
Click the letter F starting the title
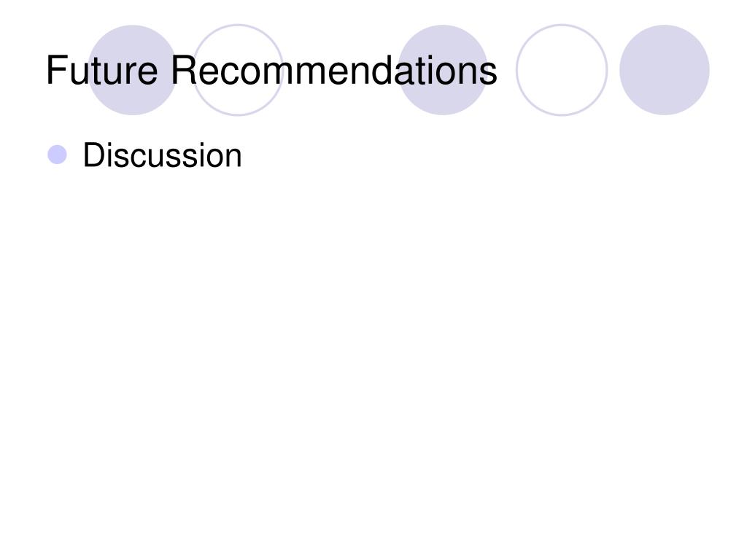pos(56,71)
